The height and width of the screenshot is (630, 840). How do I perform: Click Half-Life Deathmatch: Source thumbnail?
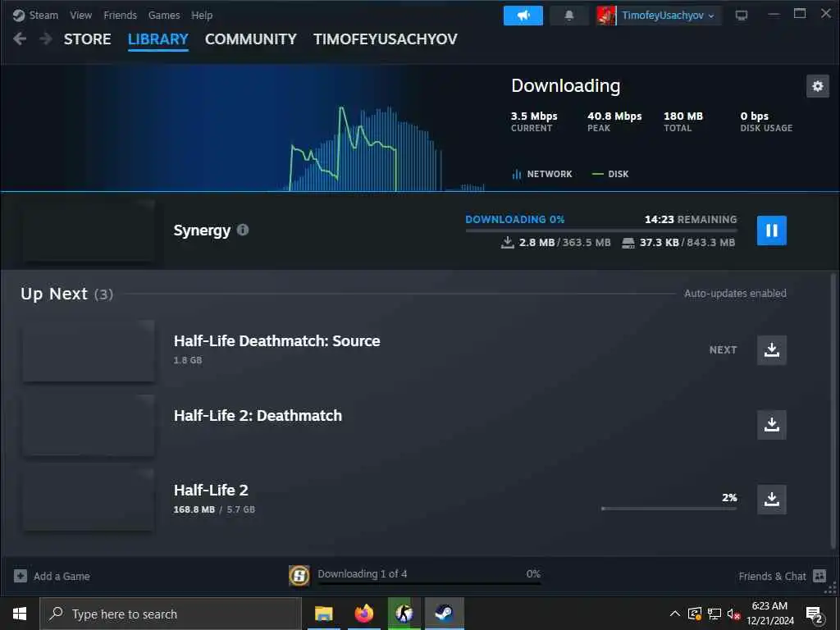coord(89,351)
